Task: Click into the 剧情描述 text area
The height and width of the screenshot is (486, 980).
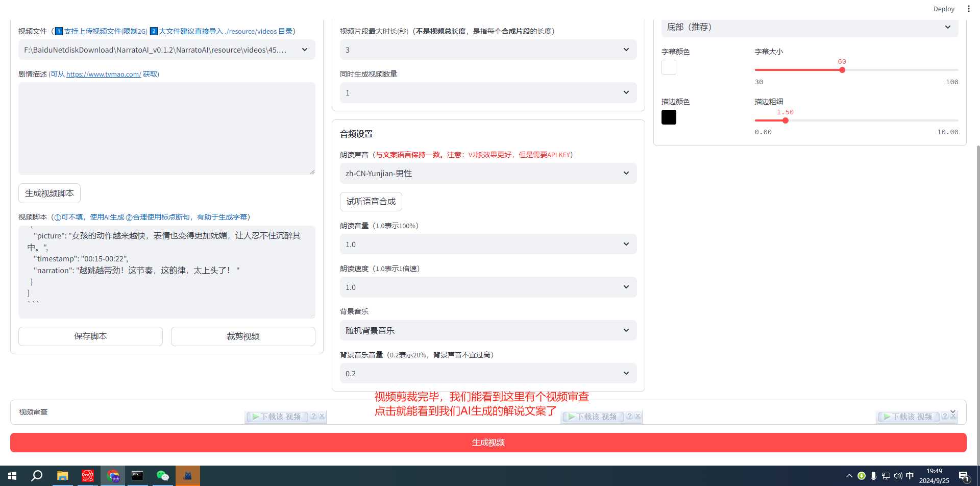Action: 167,129
